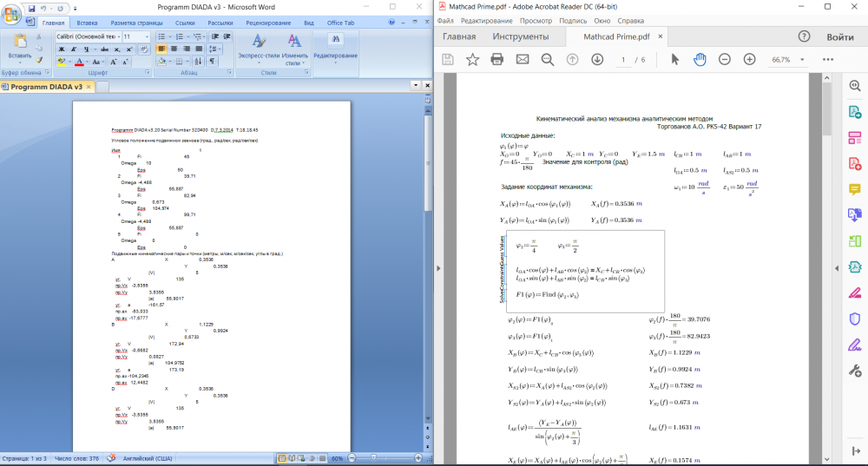Save the Word document with quick-access icon
The width and height of the screenshot is (868, 466).
point(31,8)
